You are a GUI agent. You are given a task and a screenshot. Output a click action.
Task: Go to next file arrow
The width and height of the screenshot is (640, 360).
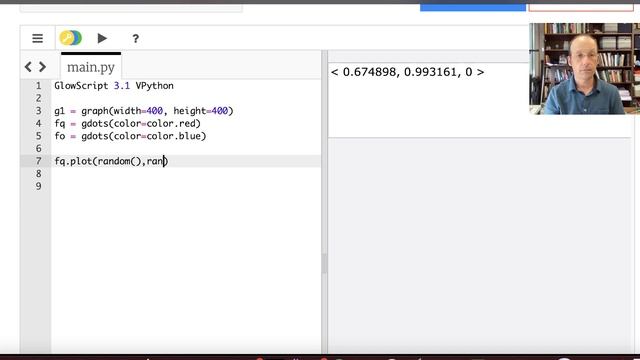42,67
